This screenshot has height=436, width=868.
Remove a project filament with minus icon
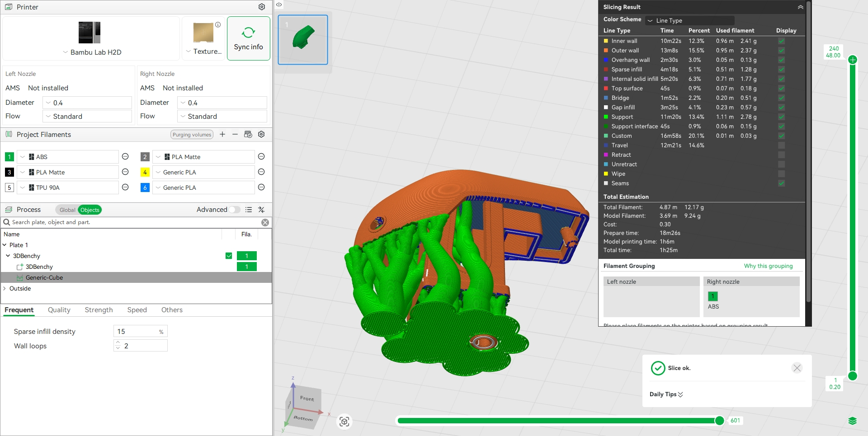pos(235,134)
